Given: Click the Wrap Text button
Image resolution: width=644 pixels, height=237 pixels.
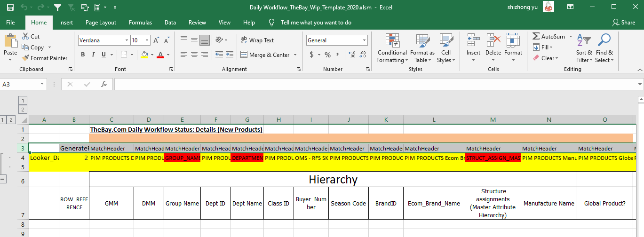Looking at the screenshot, I should click(x=257, y=40).
